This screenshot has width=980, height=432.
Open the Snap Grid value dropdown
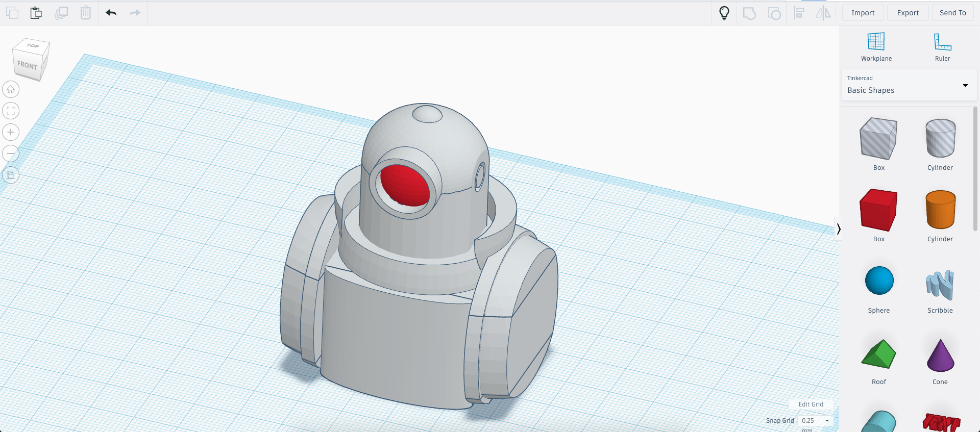click(x=815, y=421)
